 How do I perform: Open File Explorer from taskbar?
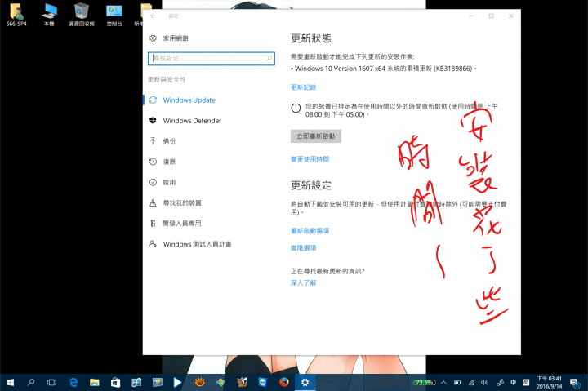tap(95, 382)
